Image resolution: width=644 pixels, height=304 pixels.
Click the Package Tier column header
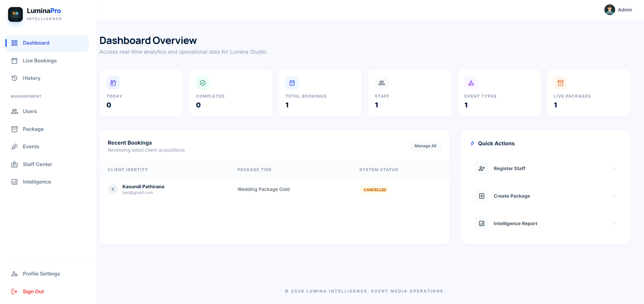tap(254, 170)
